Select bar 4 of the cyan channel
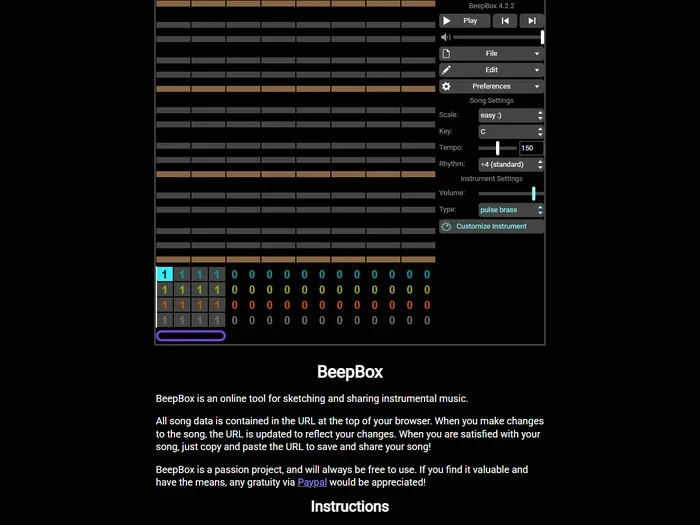This screenshot has height=525, width=700. pos(217,274)
